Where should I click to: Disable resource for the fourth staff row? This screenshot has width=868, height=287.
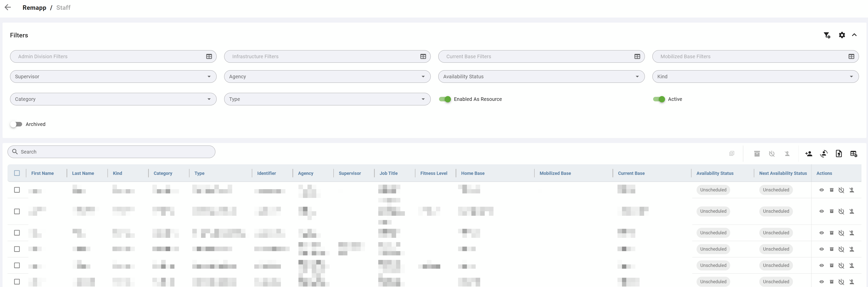click(851, 249)
